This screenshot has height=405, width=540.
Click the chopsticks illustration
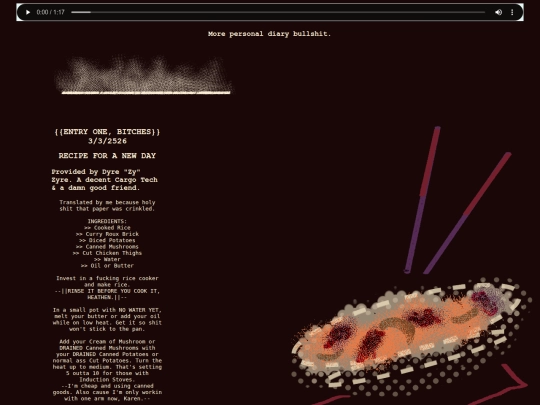point(457,200)
